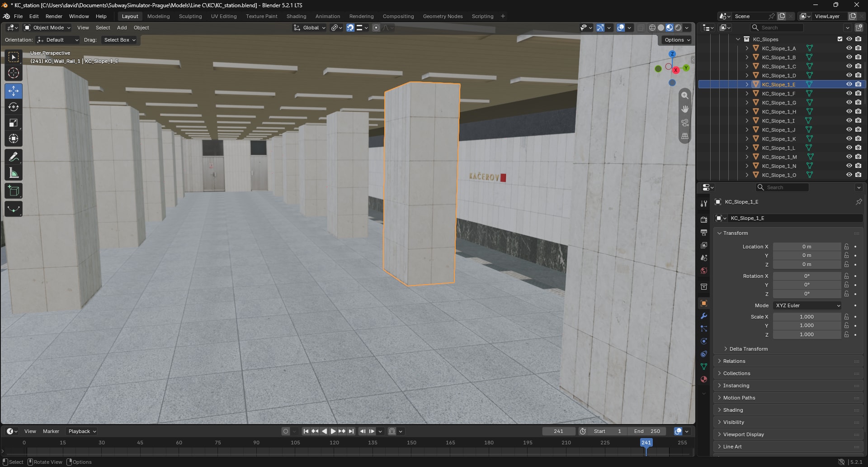
Task: Jump to the last frame
Action: [x=351, y=431]
